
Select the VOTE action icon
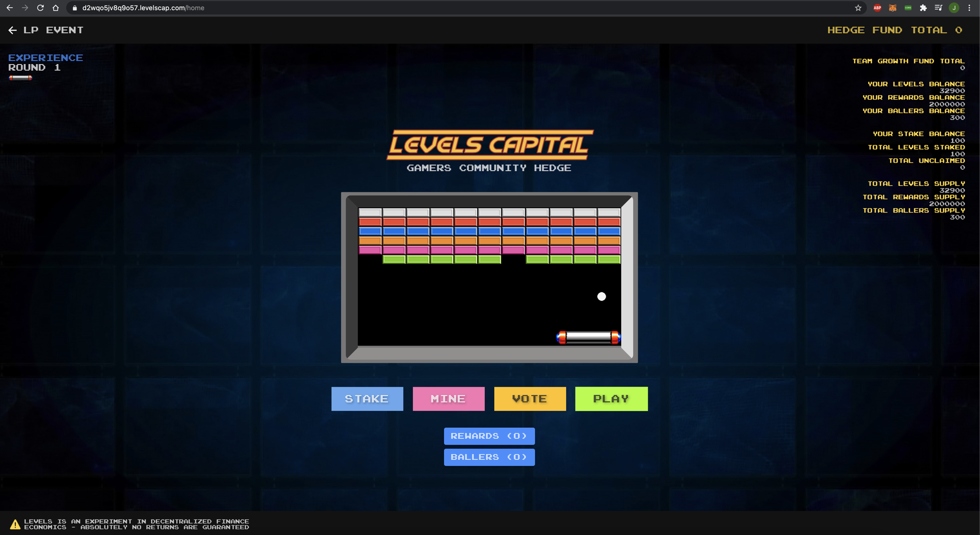pyautogui.click(x=530, y=399)
